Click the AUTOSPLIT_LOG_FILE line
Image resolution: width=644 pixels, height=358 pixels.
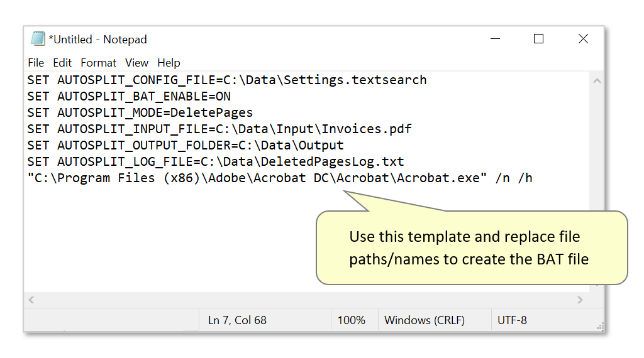click(x=216, y=162)
